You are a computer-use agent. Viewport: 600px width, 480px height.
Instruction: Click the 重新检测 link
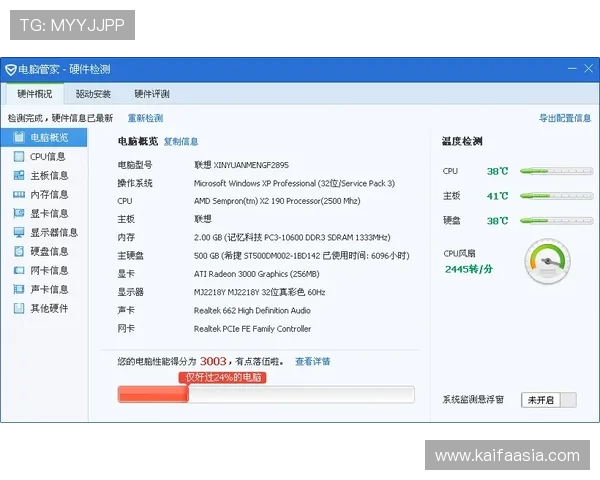(145, 118)
